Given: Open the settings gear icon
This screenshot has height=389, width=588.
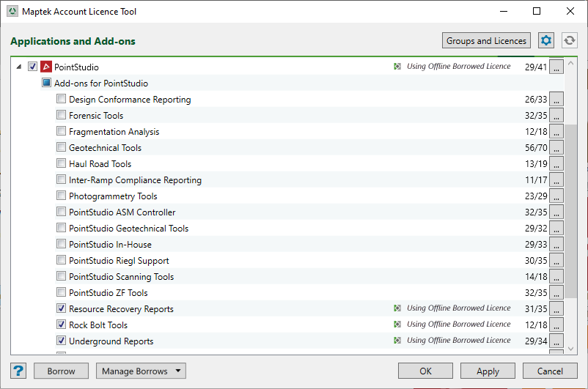Looking at the screenshot, I should [546, 40].
